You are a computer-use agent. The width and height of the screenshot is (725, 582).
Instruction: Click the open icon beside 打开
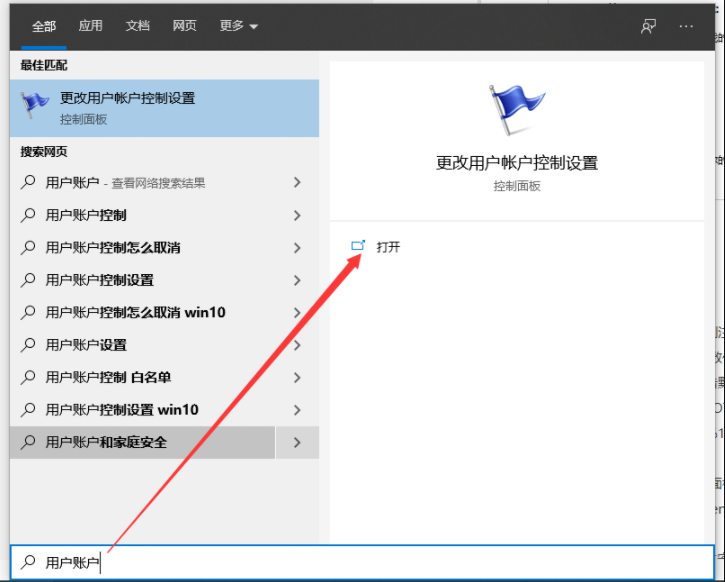[358, 246]
